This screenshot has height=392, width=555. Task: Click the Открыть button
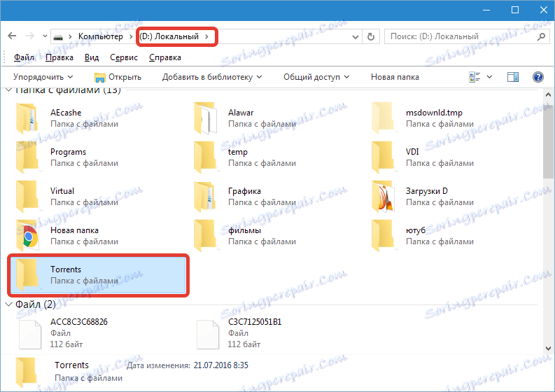click(x=118, y=77)
